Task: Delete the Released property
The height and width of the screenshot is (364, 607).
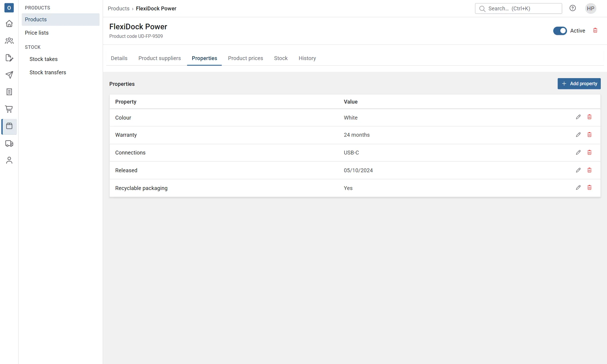Action: click(590, 170)
